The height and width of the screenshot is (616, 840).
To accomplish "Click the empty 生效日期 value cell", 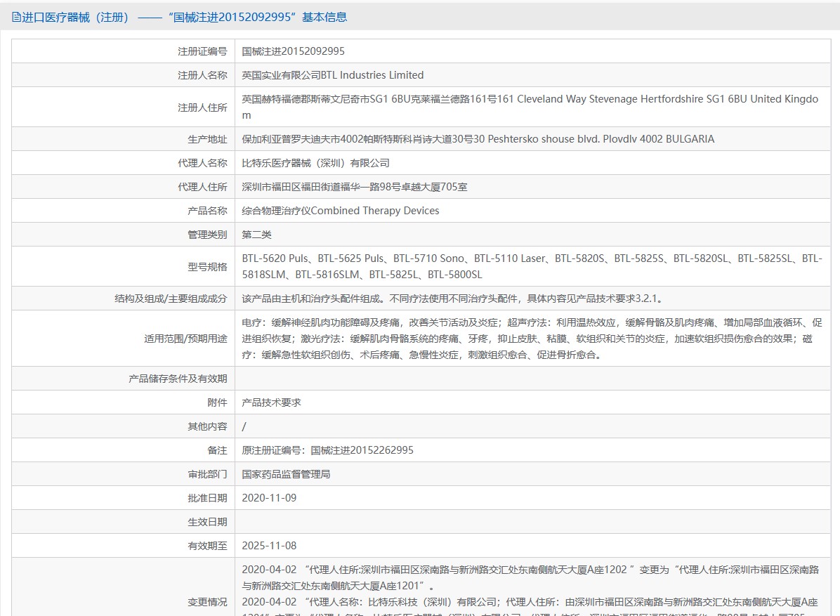I will [x=531, y=522].
